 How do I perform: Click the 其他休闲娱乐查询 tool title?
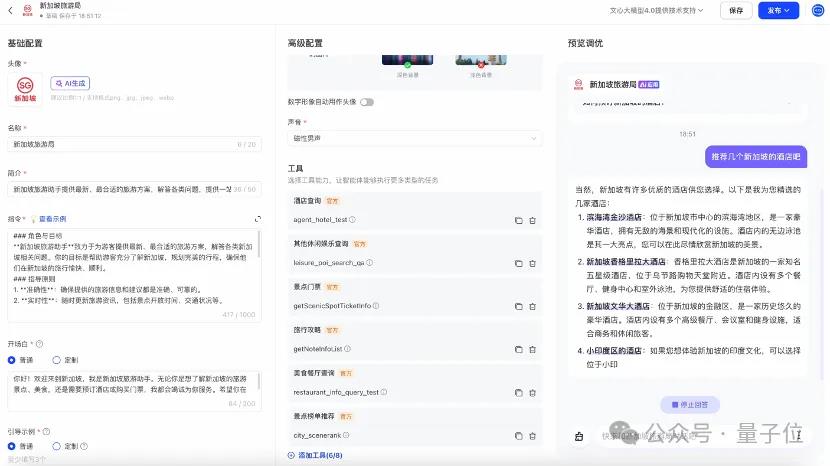[321, 244]
